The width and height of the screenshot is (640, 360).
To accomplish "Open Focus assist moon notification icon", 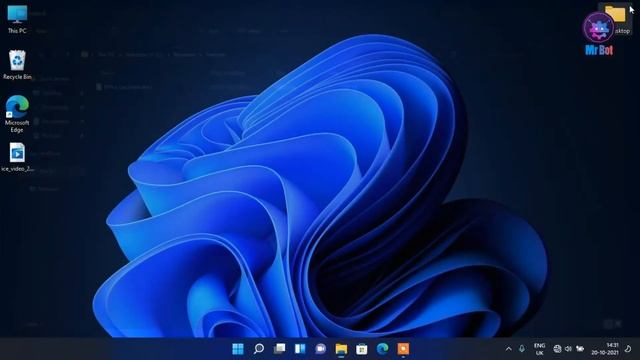I will pos(628,349).
